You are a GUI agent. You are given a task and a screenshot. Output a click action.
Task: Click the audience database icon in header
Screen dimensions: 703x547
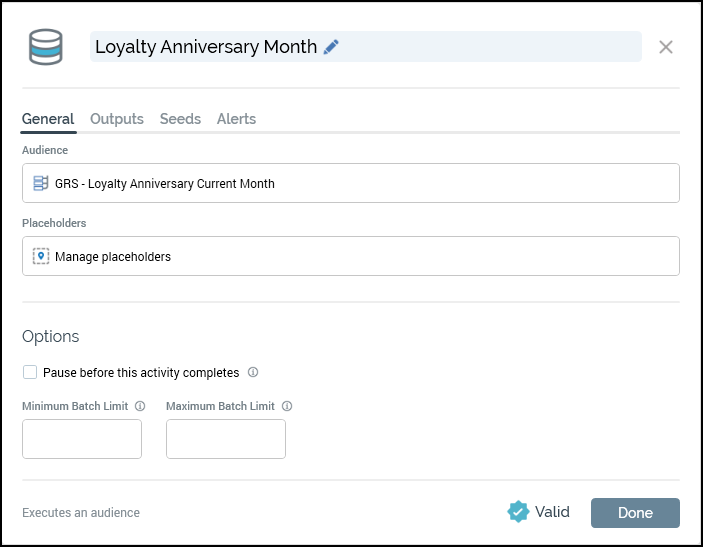point(46,47)
